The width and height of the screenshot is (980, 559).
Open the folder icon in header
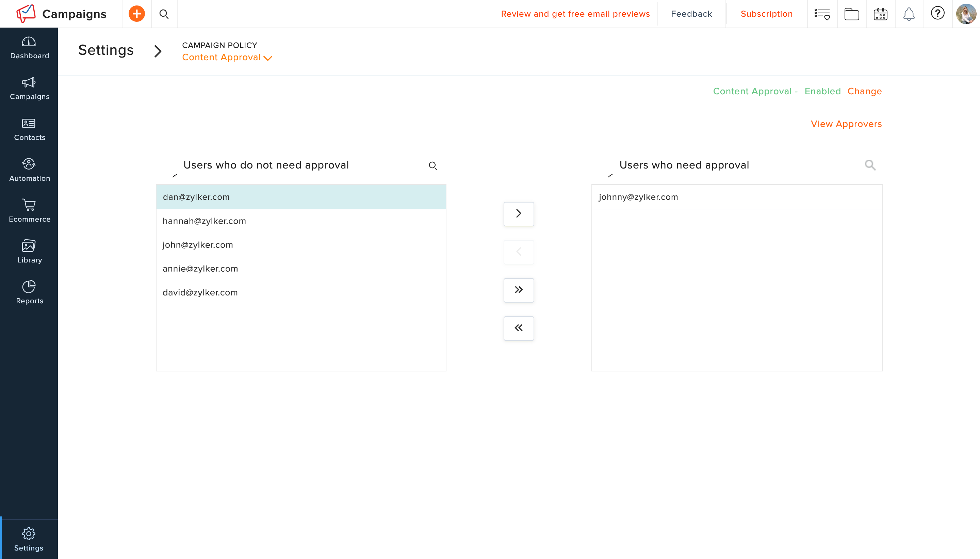[x=851, y=14]
